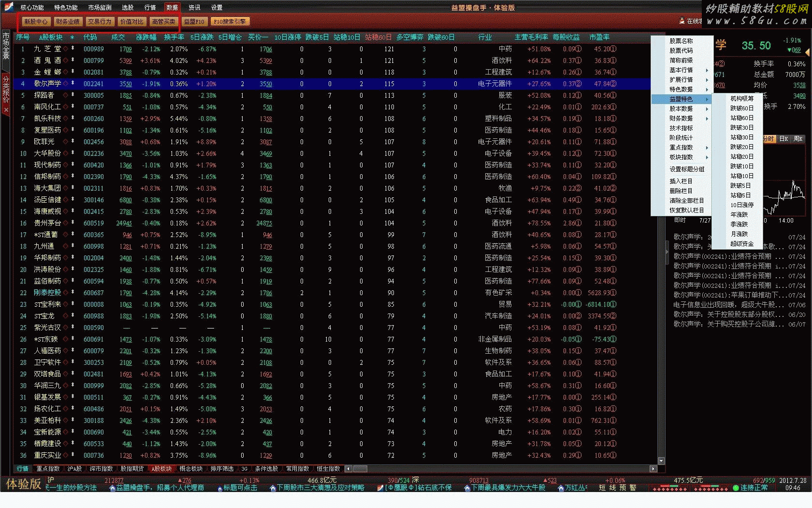The height and width of the screenshot is (508, 812).
Task: Choose 插入栏目 from the context menu
Action: tap(682, 181)
